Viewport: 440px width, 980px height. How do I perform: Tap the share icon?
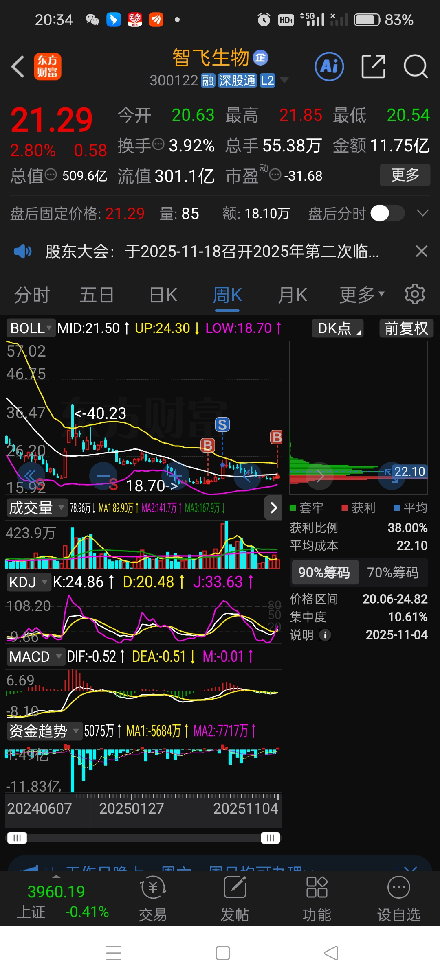pyautogui.click(x=373, y=66)
